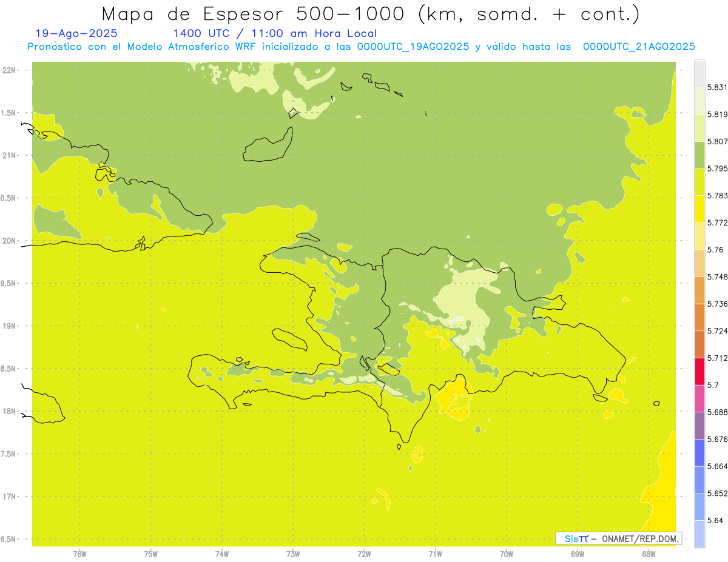Click the '8.5N' latitude axis label
Screen dimensions: 728x562
[9, 369]
